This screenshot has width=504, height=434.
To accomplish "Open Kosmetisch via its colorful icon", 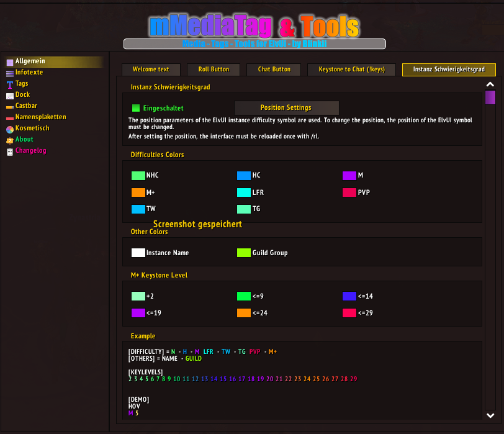I will [x=10, y=129].
